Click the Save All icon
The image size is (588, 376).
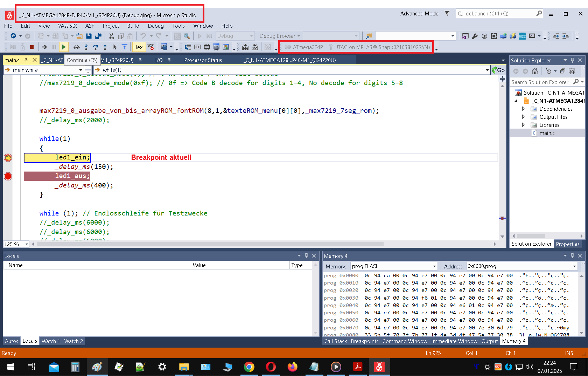coord(99,36)
